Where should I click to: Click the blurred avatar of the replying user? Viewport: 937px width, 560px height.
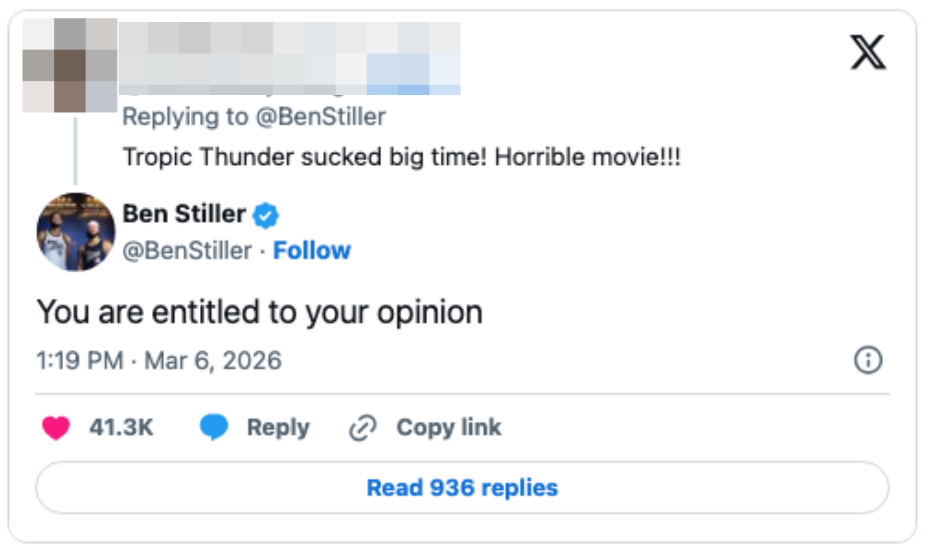70,65
